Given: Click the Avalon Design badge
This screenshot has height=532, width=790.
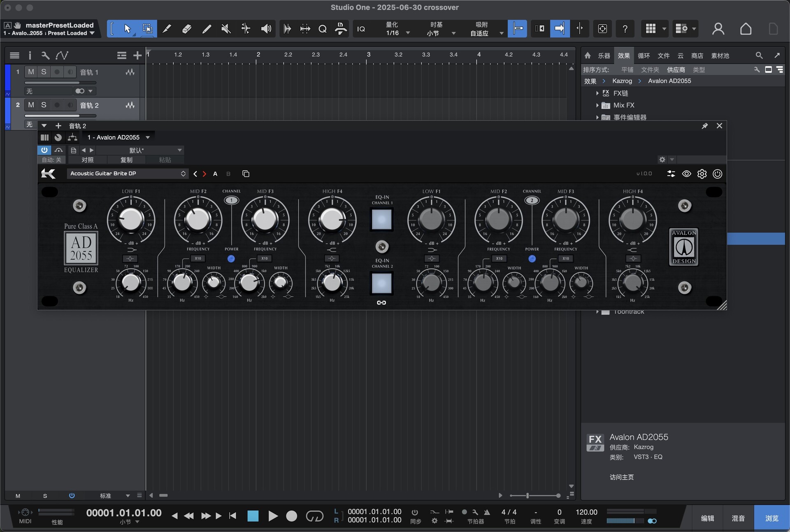Looking at the screenshot, I should [684, 246].
